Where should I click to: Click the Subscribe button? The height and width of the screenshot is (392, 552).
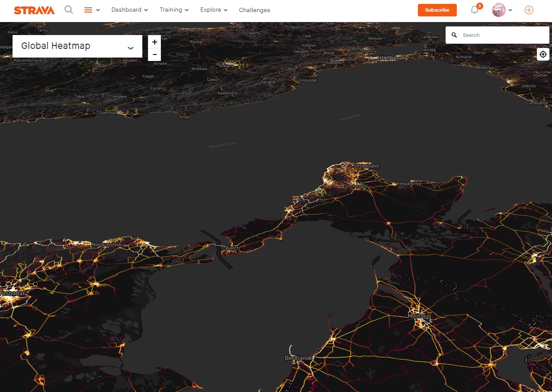click(437, 10)
